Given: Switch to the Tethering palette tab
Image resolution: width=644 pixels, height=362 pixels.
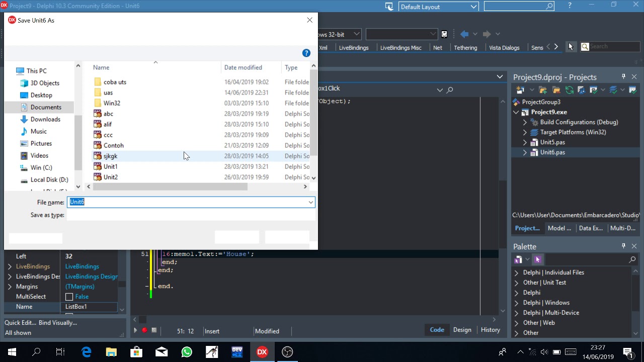Looking at the screenshot, I should coord(465,48).
